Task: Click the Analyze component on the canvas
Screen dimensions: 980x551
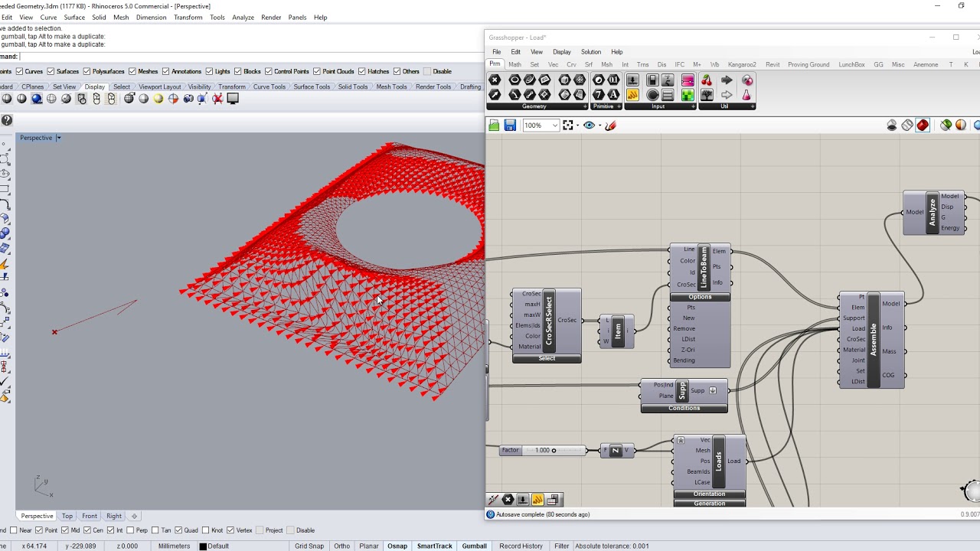Action: (933, 213)
